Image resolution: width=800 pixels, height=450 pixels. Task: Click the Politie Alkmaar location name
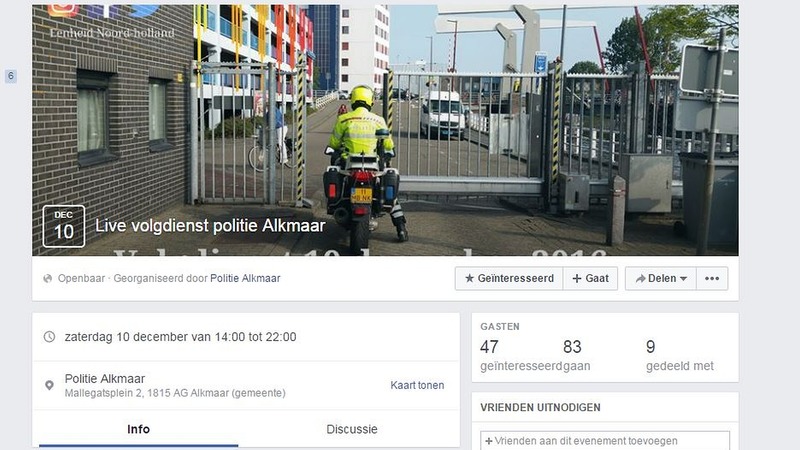(x=105, y=379)
